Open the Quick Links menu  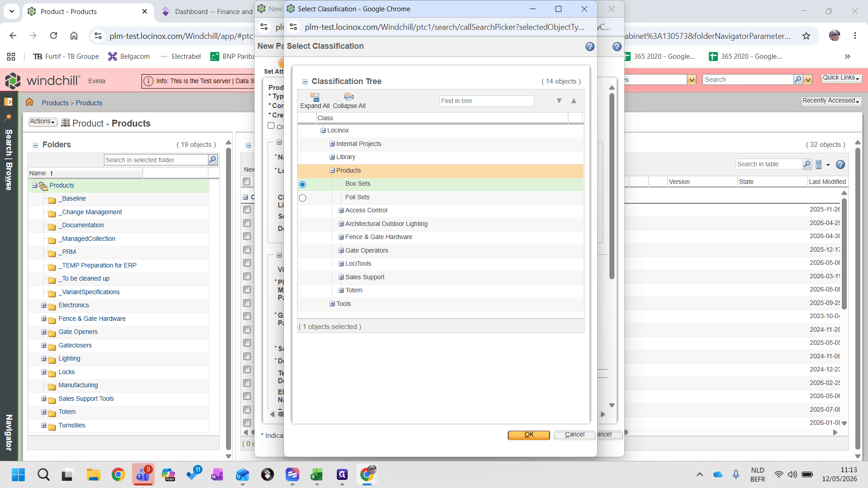[x=841, y=78]
